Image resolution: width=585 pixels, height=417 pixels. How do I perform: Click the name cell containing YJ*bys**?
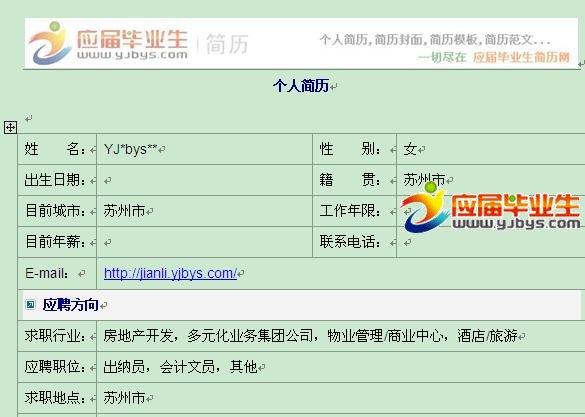[x=204, y=149]
